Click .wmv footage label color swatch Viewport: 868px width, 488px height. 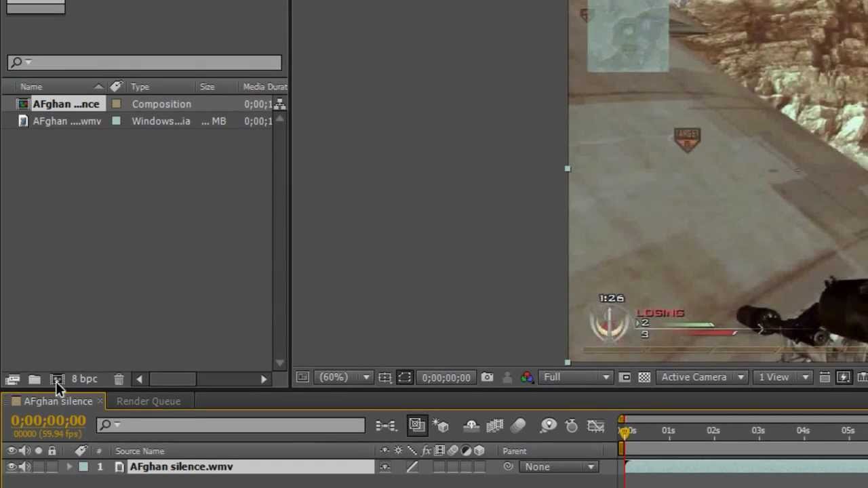117,121
